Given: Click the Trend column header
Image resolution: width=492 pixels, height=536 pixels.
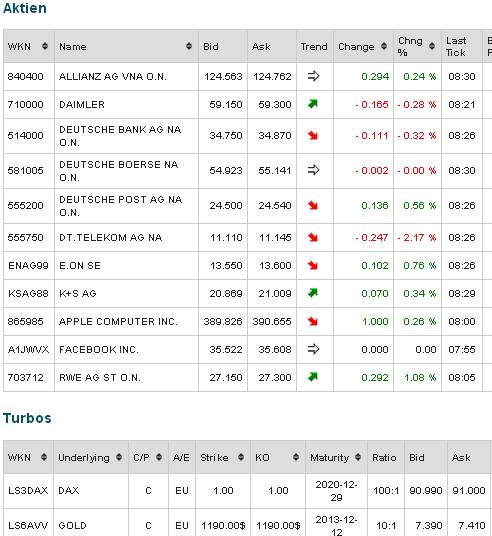Looking at the screenshot, I should tap(314, 46).
